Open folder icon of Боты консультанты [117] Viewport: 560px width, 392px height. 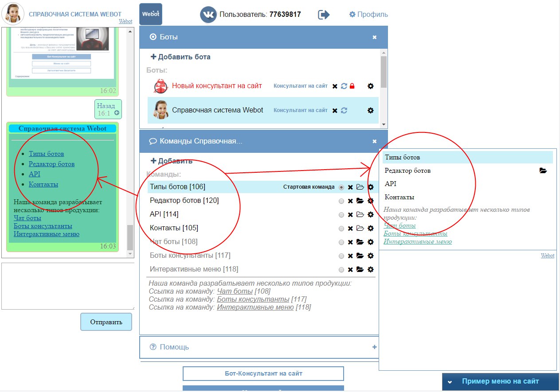point(360,256)
